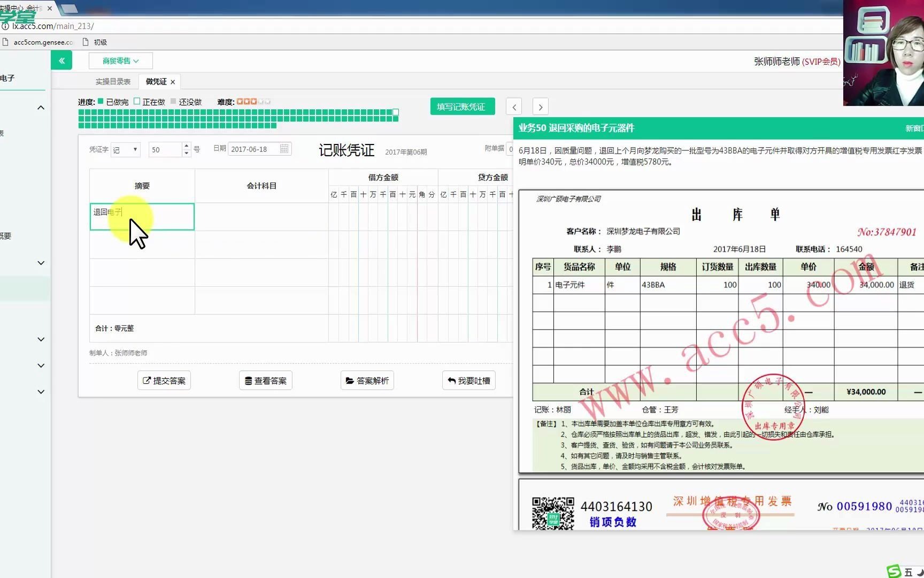Open the calendar picker icon

[284, 149]
